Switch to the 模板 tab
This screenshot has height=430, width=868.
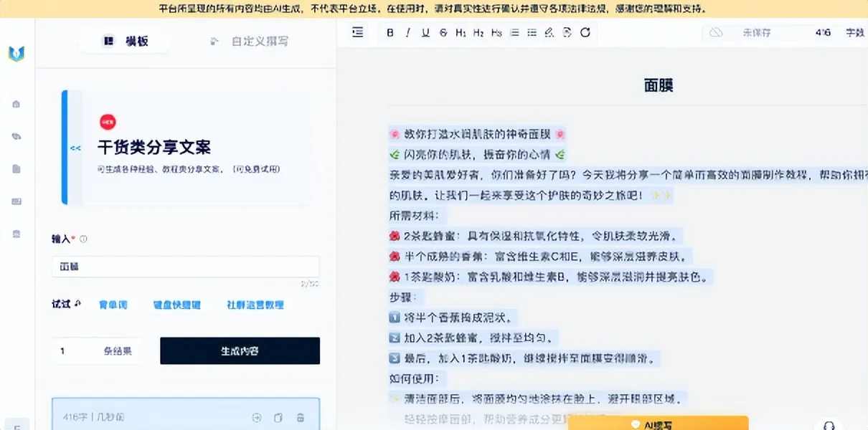tap(124, 42)
